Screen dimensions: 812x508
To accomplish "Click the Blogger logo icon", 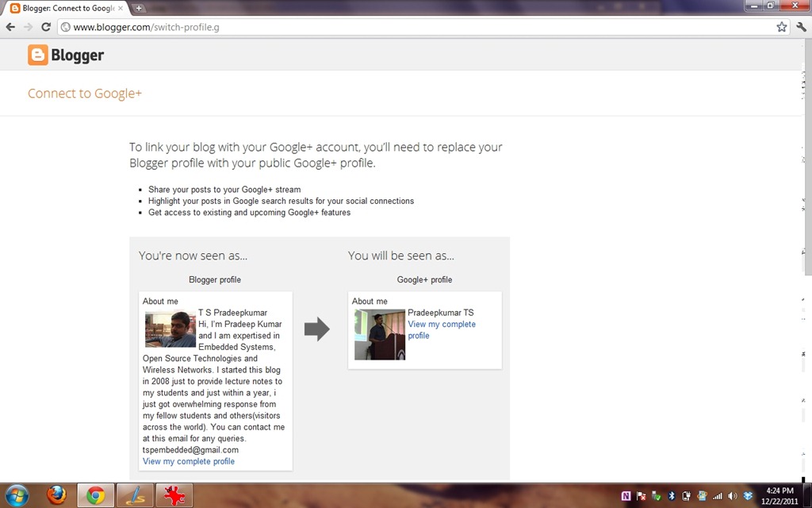I will click(38, 55).
